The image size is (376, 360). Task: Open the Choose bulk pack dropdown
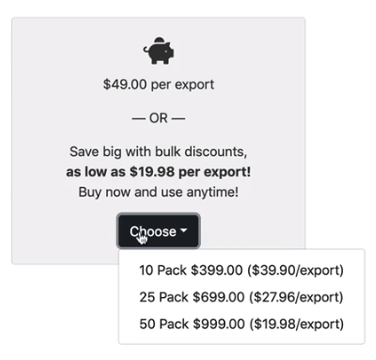158,231
